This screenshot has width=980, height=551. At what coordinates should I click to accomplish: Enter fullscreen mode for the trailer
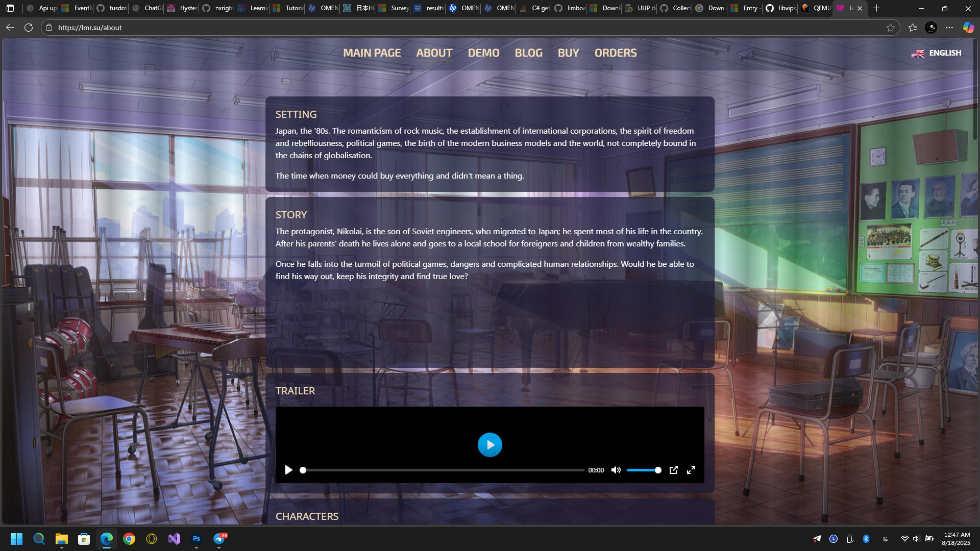tap(691, 470)
